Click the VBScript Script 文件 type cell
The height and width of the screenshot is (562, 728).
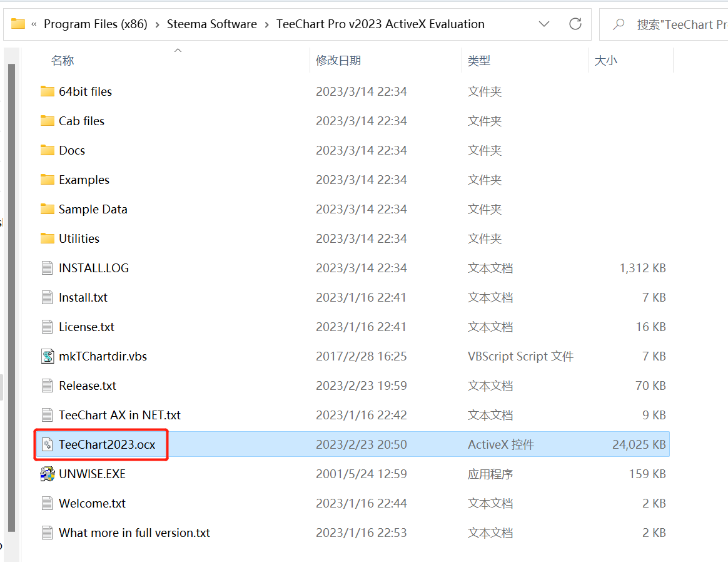[520, 356]
